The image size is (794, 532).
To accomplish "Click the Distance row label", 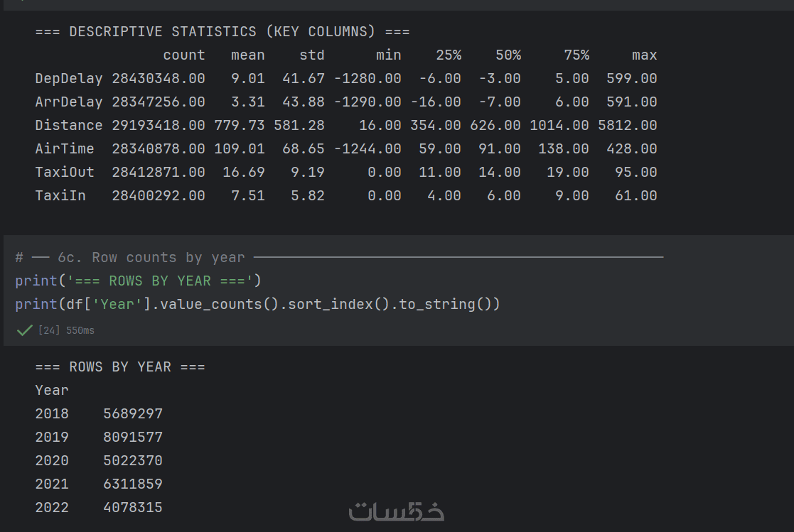I will coord(69,125).
